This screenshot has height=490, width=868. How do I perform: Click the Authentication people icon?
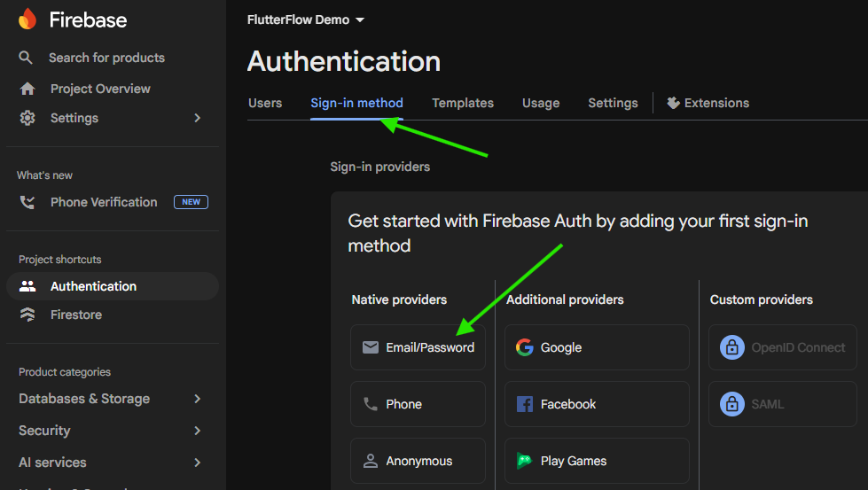tap(27, 286)
